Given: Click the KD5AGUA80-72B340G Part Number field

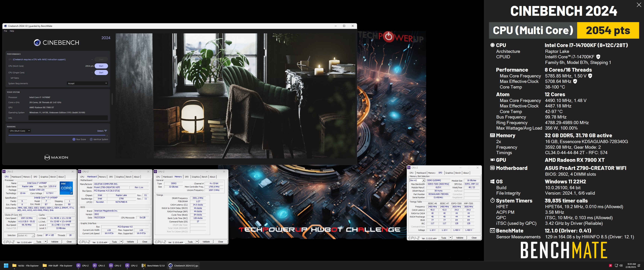Looking at the screenshot, I should pos(438,194).
